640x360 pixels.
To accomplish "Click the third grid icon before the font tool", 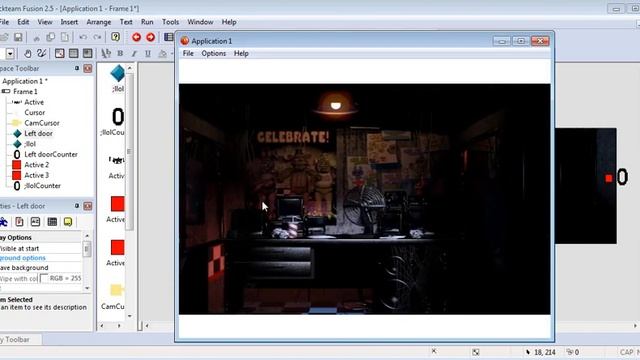I will click(x=87, y=53).
